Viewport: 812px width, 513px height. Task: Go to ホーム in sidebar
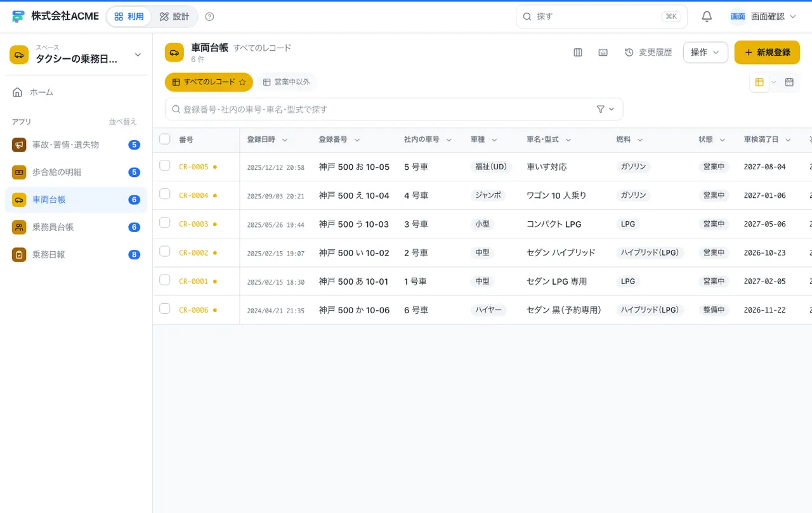coord(76,92)
